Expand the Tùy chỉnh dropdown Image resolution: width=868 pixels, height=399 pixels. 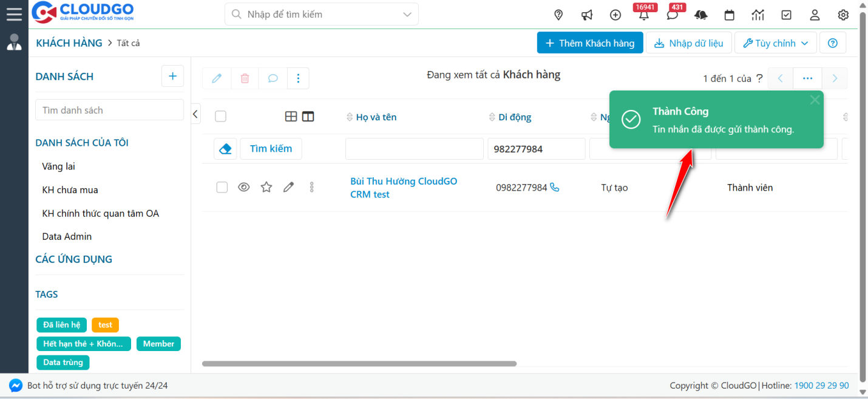[775, 43]
